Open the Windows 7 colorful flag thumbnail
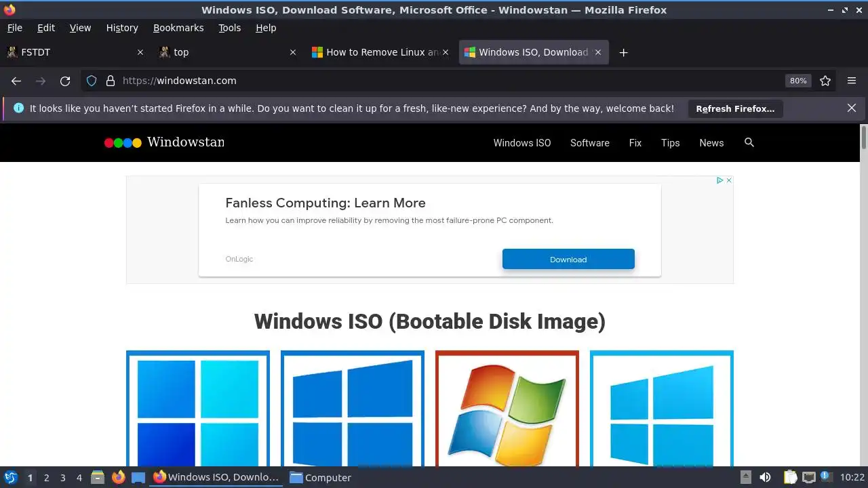Image resolution: width=868 pixels, height=488 pixels. pyautogui.click(x=507, y=409)
